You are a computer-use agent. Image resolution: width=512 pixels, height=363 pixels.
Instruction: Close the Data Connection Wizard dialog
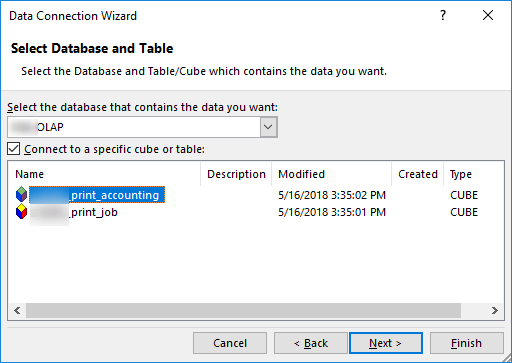[x=488, y=15]
